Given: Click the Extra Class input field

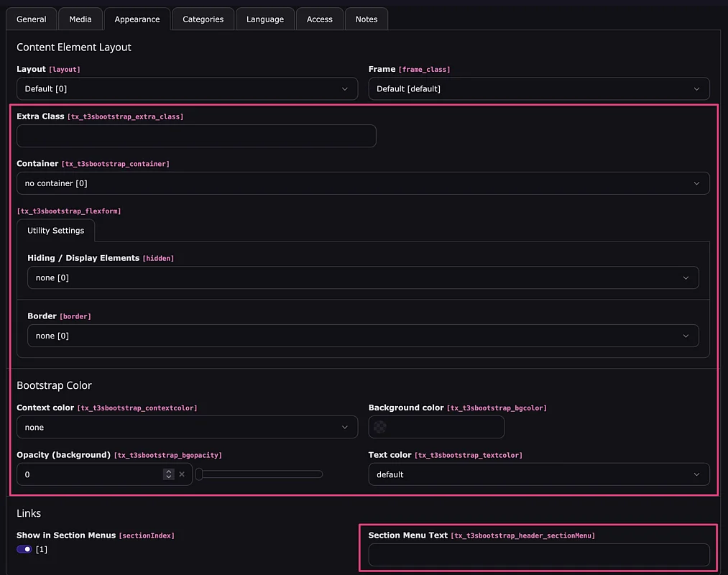Looking at the screenshot, I should click(x=196, y=136).
